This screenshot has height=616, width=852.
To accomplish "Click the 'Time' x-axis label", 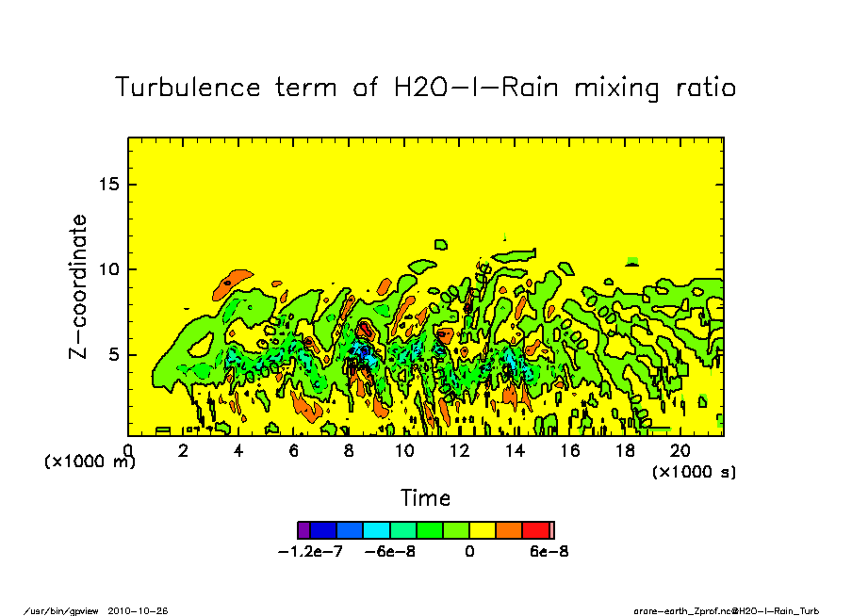I will 425,498.
